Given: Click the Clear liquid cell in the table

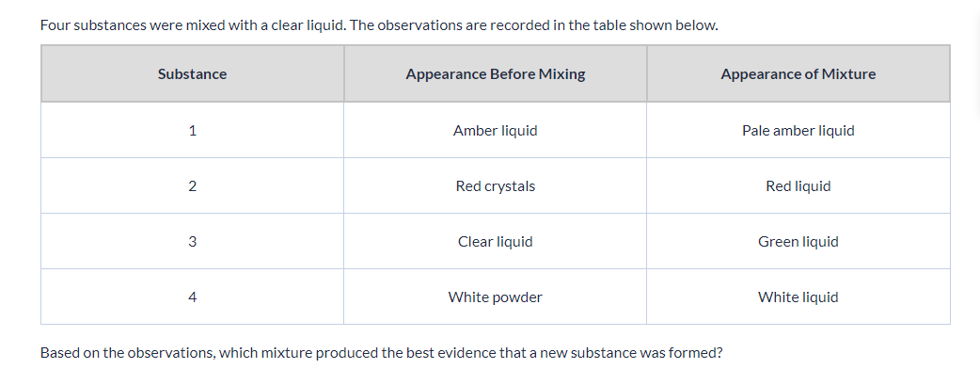Looking at the screenshot, I should click(x=495, y=241).
